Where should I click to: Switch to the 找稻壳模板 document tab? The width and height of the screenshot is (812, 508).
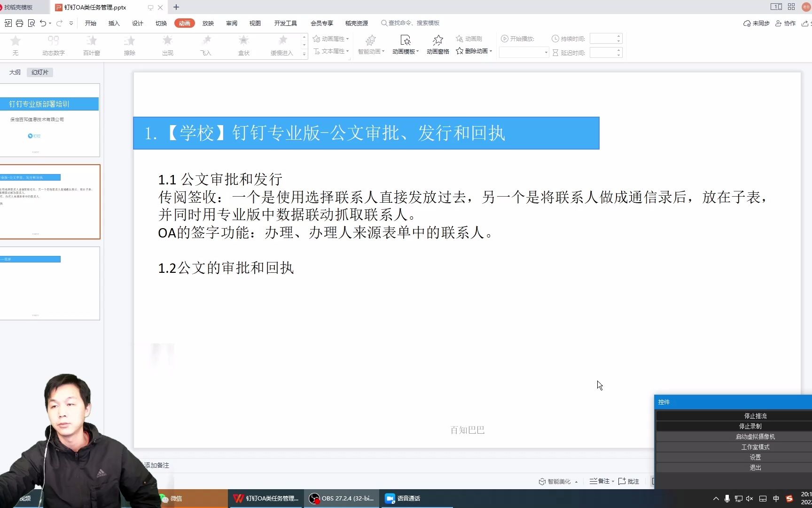pos(23,7)
